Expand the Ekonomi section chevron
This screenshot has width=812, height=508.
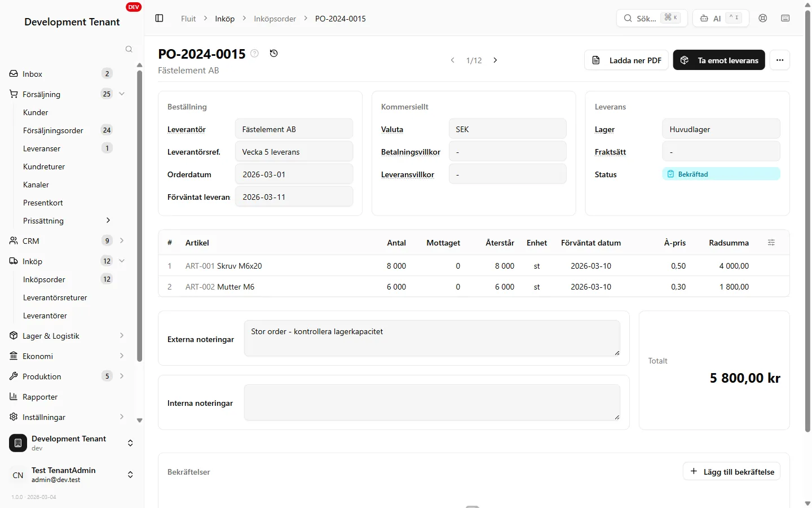[122, 356]
